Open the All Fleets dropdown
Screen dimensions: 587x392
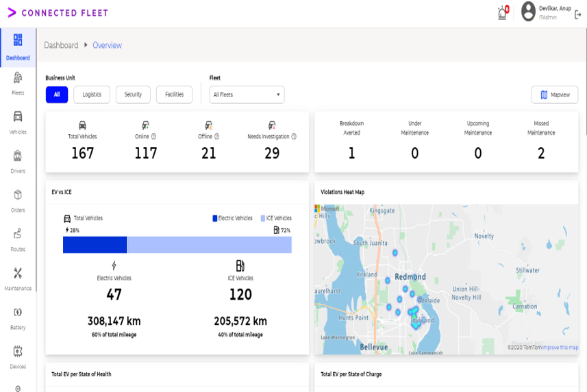click(x=247, y=94)
